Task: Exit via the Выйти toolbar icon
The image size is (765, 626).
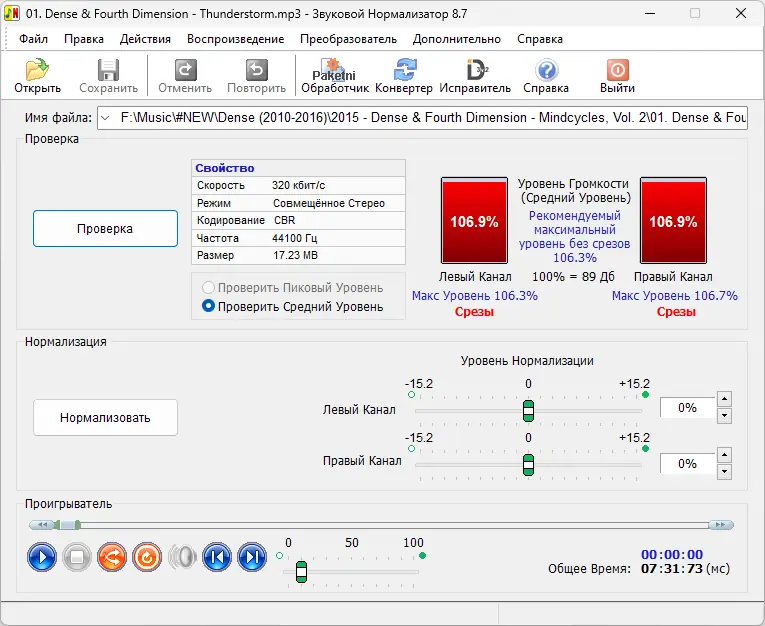Action: coord(617,76)
